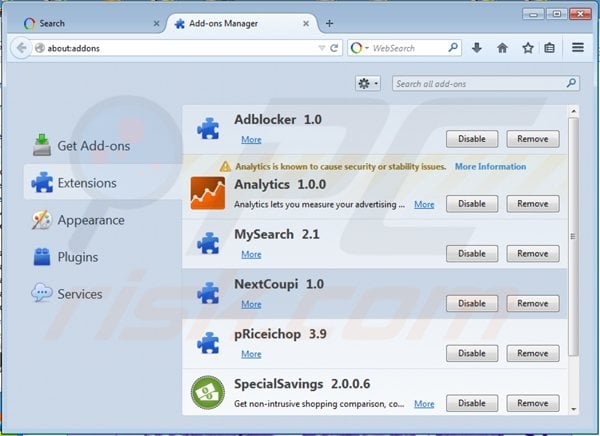Open More link under NextCoupi

[251, 304]
